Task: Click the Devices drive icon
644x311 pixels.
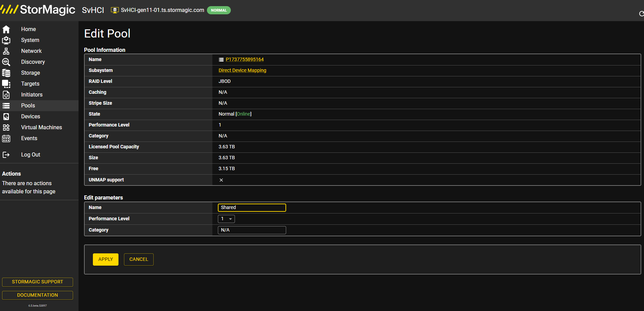Action: [x=6, y=117]
